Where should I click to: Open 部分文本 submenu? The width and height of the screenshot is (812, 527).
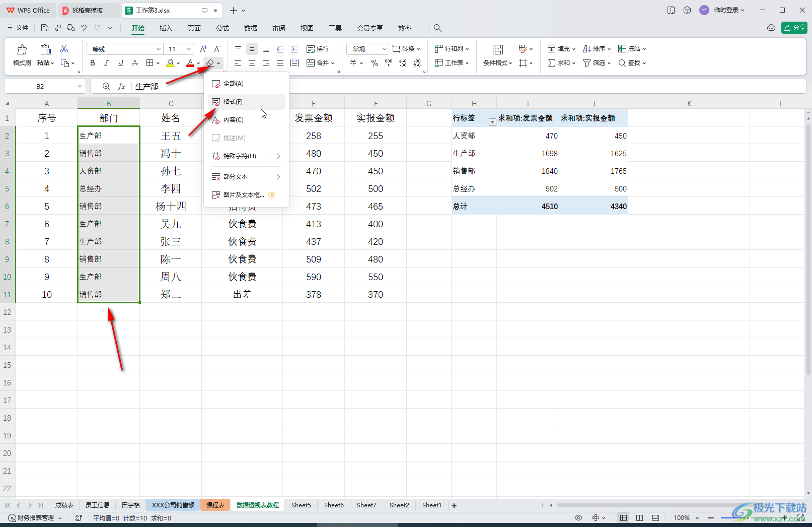click(247, 177)
